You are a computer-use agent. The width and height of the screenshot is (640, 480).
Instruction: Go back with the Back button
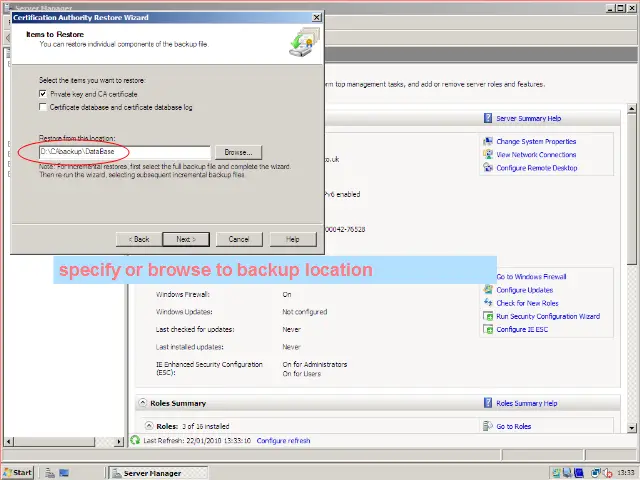point(139,239)
